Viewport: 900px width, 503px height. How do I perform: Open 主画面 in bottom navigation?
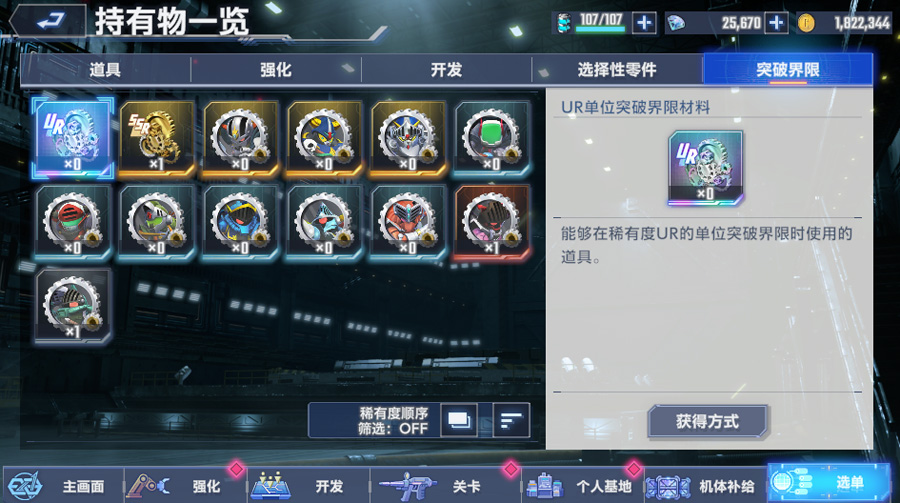(63, 486)
